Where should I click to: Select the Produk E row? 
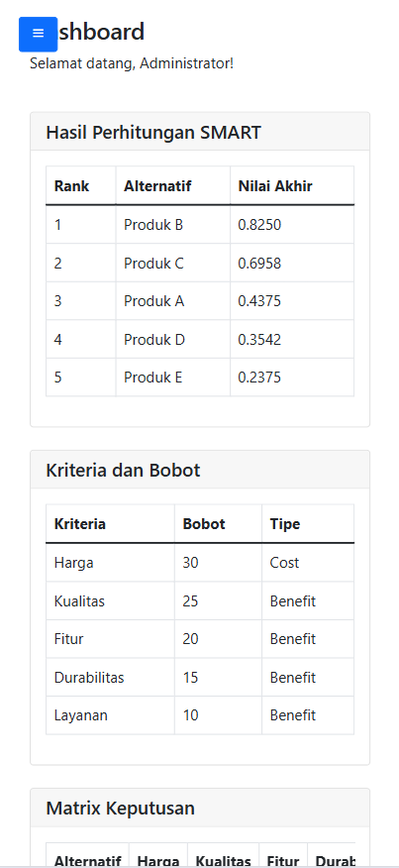point(200,378)
